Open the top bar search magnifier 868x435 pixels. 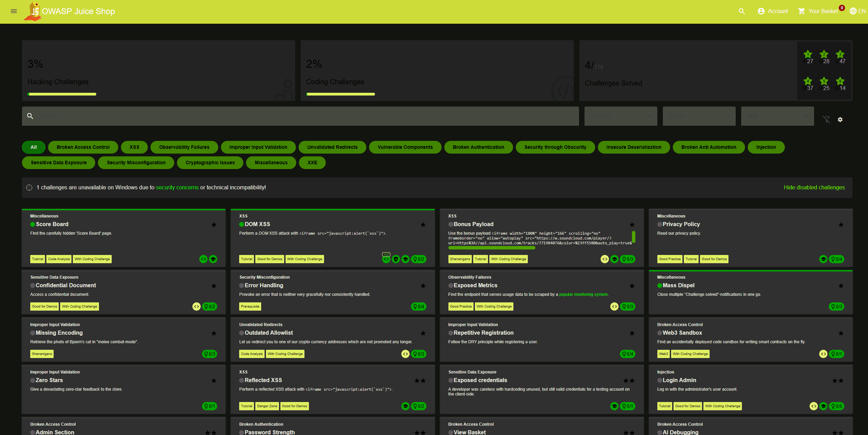click(x=742, y=11)
